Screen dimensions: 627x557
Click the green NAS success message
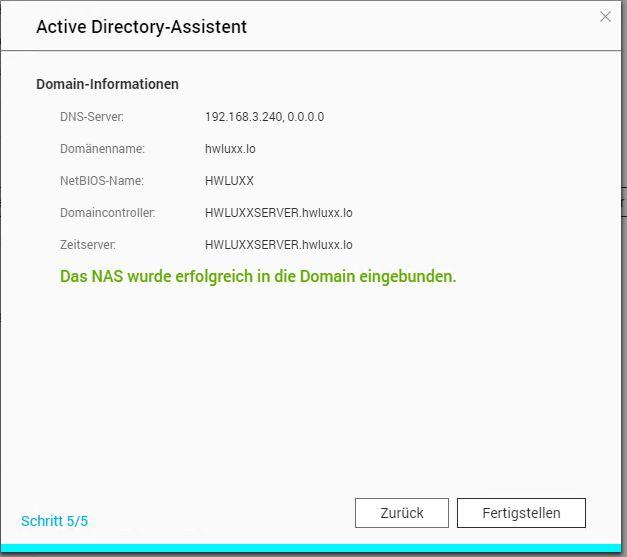(258, 276)
